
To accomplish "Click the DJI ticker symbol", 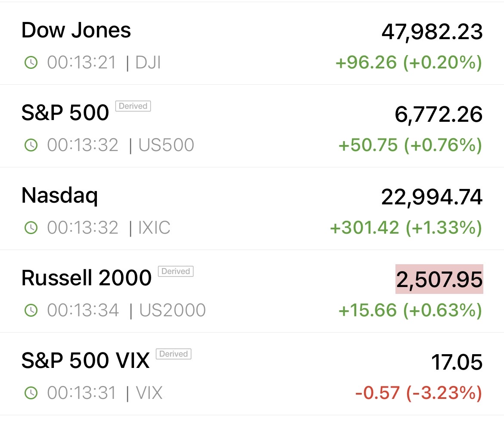I will [x=148, y=63].
